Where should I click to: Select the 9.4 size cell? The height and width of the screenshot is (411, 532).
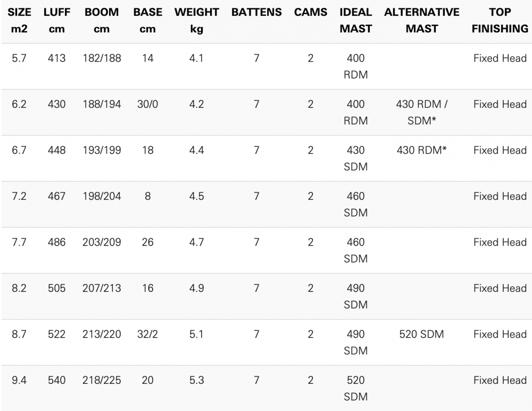pyautogui.click(x=19, y=380)
